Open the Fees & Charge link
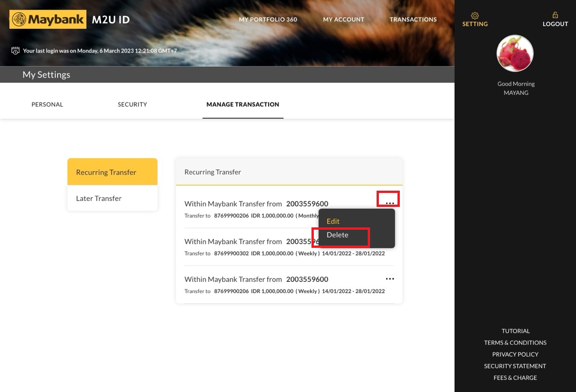 coord(515,378)
